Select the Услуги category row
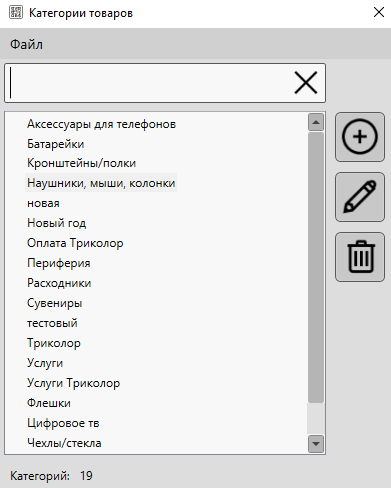 [45, 363]
